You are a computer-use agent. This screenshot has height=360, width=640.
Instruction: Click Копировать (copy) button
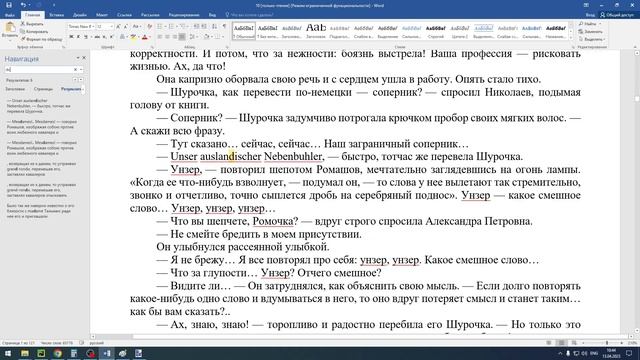pyautogui.click(x=34, y=31)
